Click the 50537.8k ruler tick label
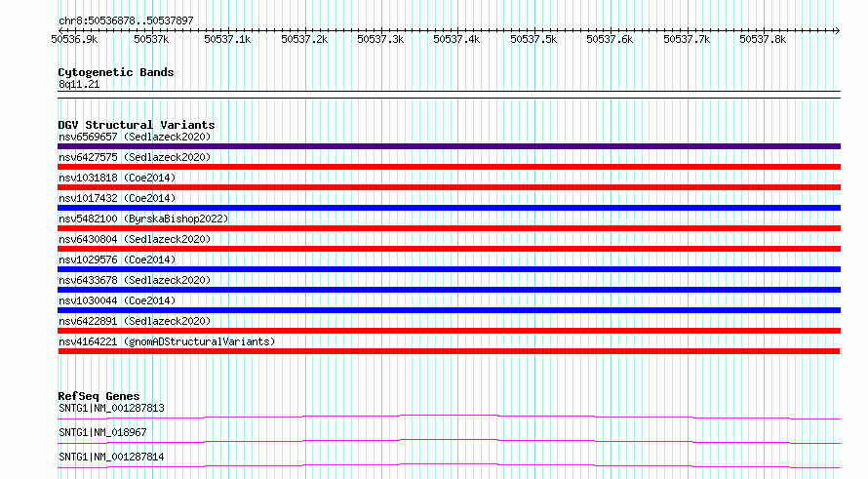 pyautogui.click(x=763, y=39)
